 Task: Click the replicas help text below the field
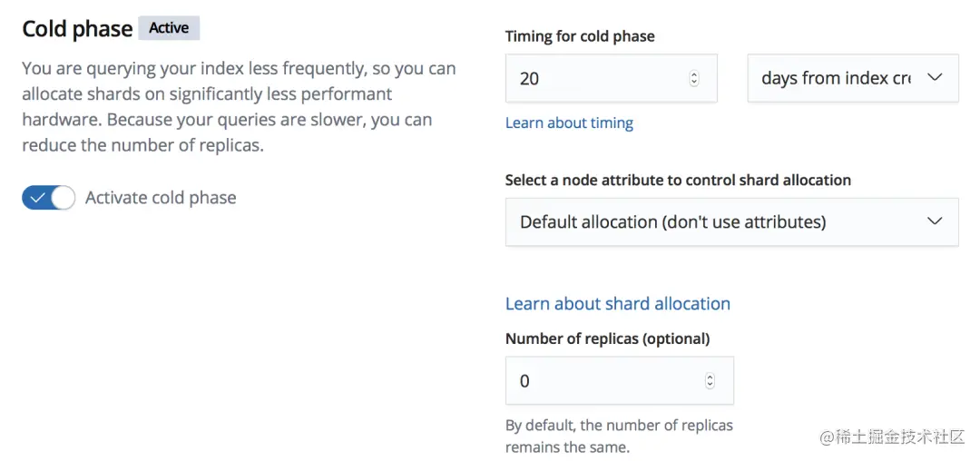coord(618,436)
